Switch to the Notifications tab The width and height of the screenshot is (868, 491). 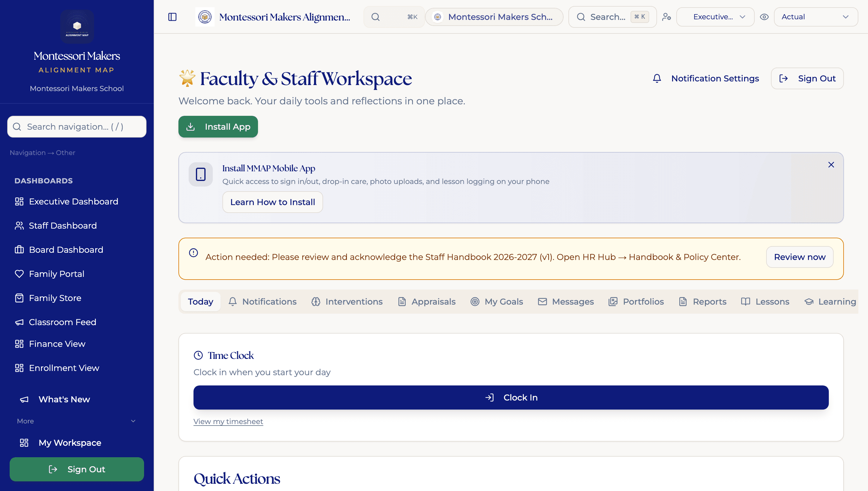pyautogui.click(x=263, y=302)
